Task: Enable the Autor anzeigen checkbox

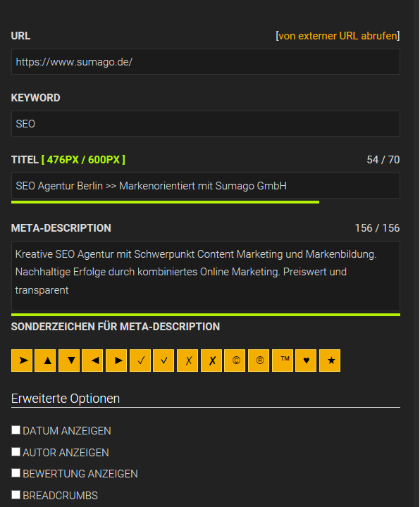Action: 16,451
